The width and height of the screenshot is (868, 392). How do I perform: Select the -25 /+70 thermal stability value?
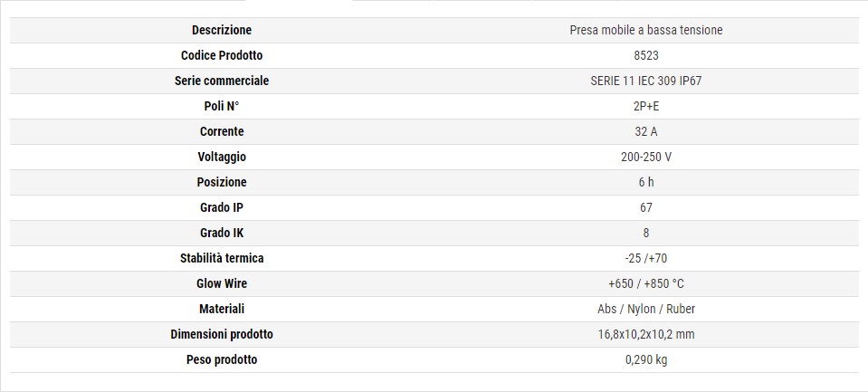pos(646,258)
